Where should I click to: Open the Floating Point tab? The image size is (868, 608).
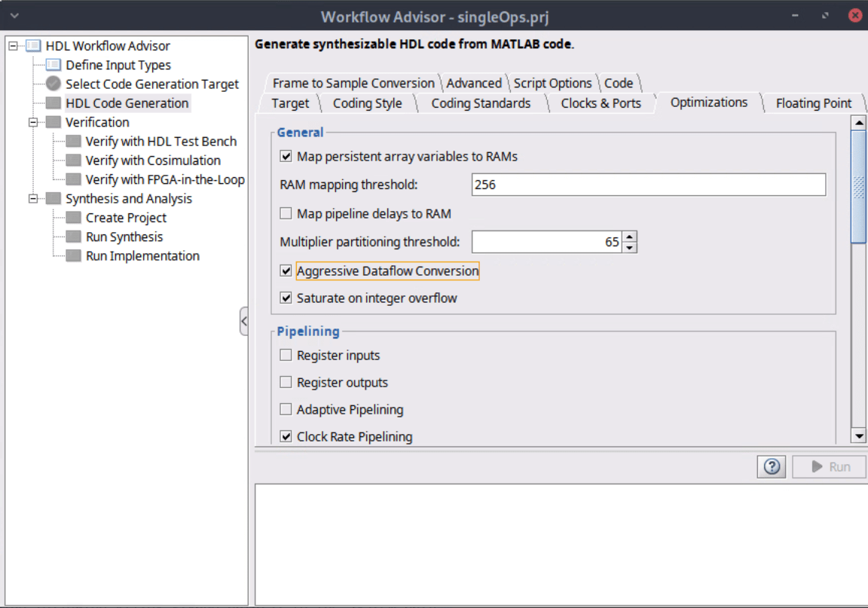click(813, 103)
